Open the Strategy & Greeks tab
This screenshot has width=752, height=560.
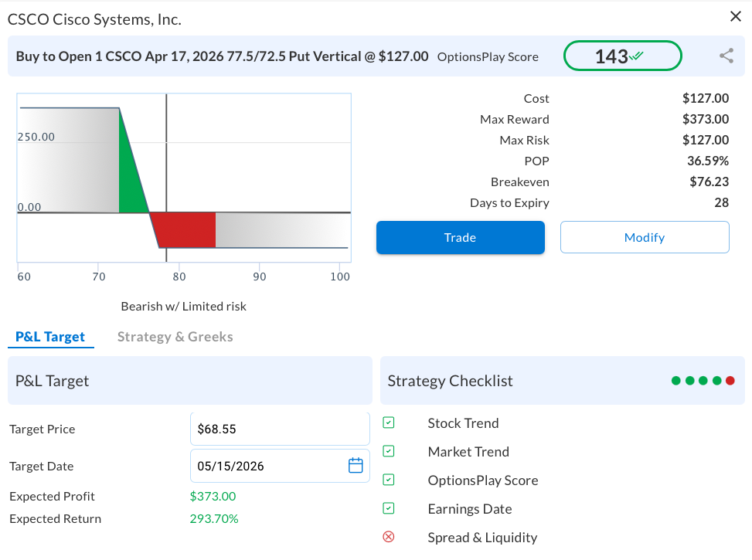coord(175,337)
